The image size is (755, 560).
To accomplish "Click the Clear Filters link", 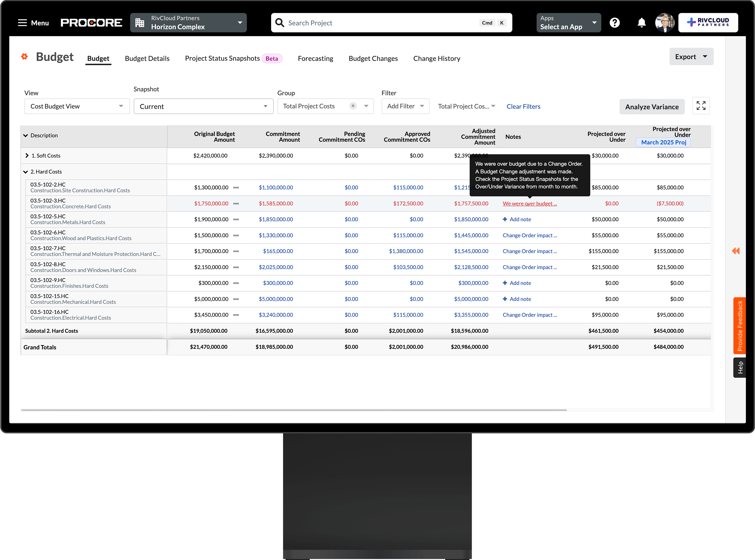I will pyautogui.click(x=523, y=106).
